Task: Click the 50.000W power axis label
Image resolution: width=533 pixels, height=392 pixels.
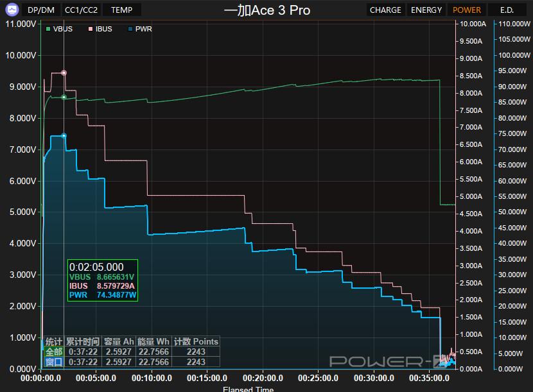Action: point(512,212)
